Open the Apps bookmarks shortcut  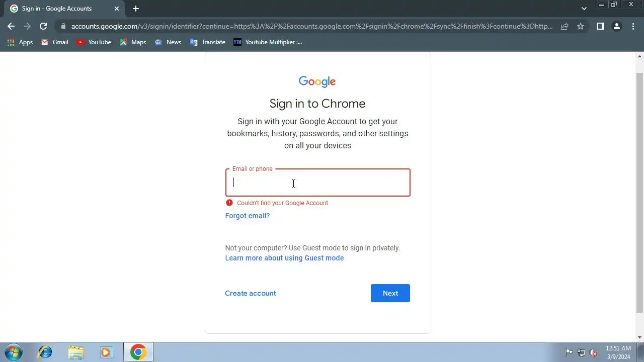[20, 42]
